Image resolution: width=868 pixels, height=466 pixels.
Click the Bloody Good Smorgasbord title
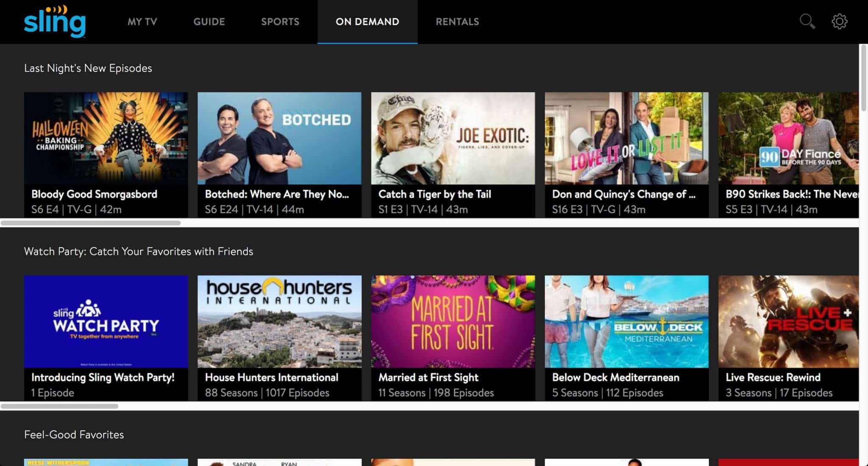coord(94,194)
